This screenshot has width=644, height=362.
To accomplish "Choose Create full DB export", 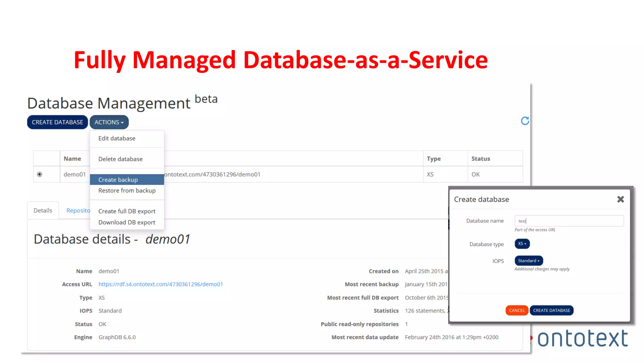I will (127, 211).
